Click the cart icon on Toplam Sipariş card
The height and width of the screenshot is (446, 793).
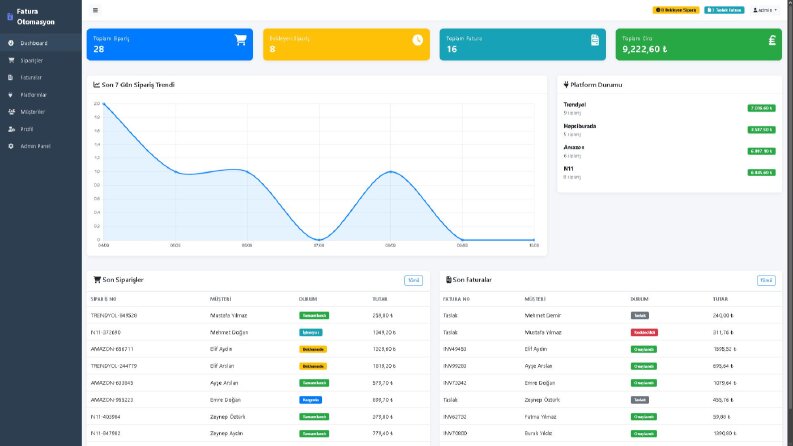point(240,40)
